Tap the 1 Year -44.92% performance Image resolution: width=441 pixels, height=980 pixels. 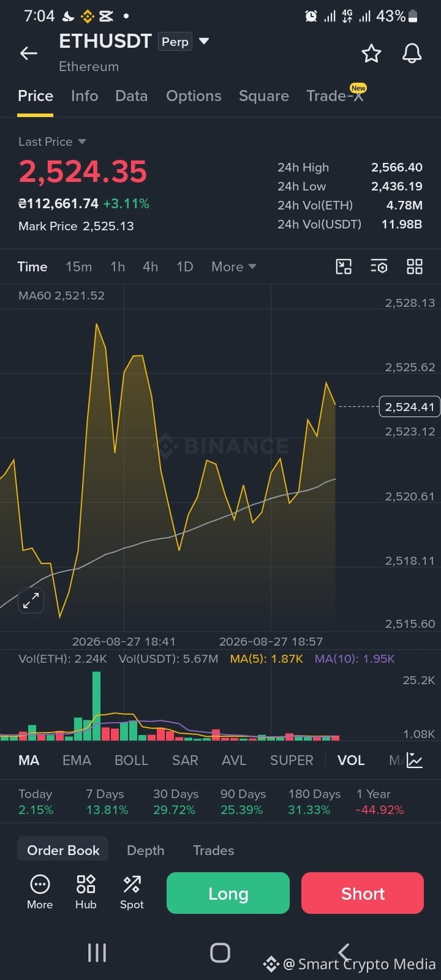(380, 802)
